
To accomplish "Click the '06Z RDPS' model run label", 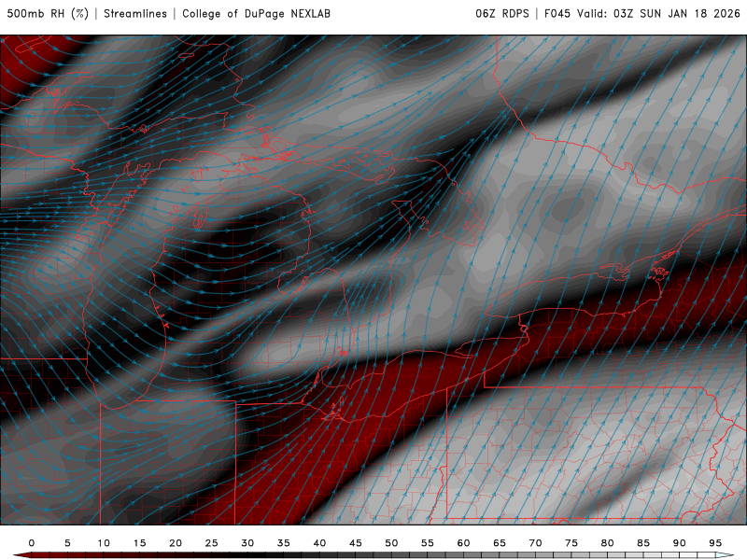I will [x=502, y=13].
